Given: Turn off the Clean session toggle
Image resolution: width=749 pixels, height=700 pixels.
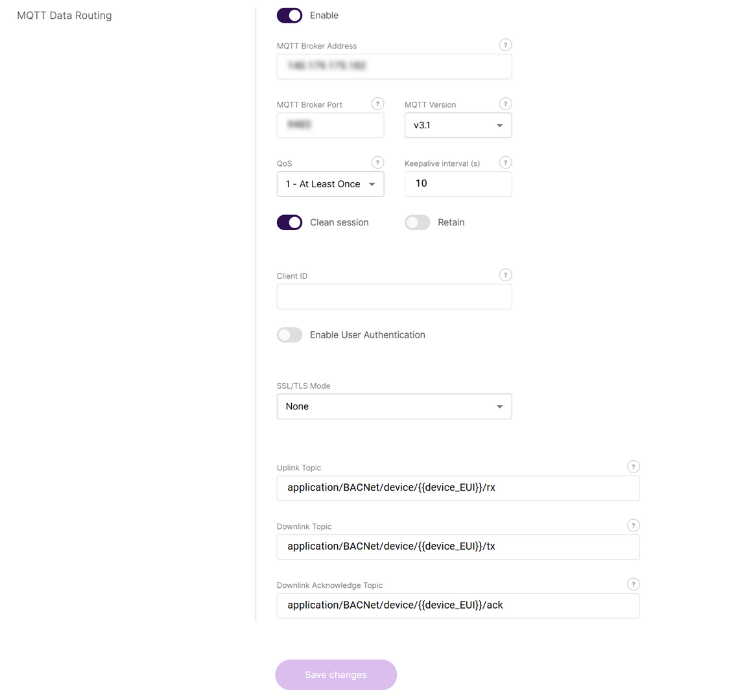Looking at the screenshot, I should click(289, 222).
